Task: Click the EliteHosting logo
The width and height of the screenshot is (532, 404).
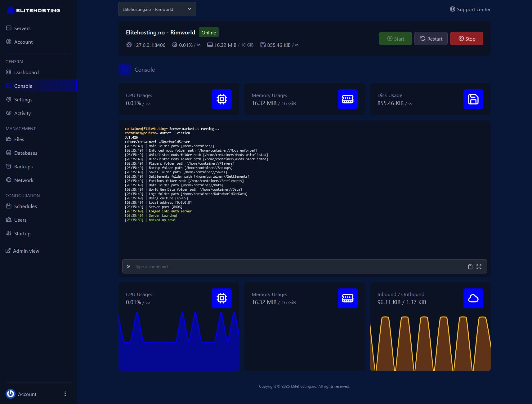Action: pyautogui.click(x=33, y=11)
